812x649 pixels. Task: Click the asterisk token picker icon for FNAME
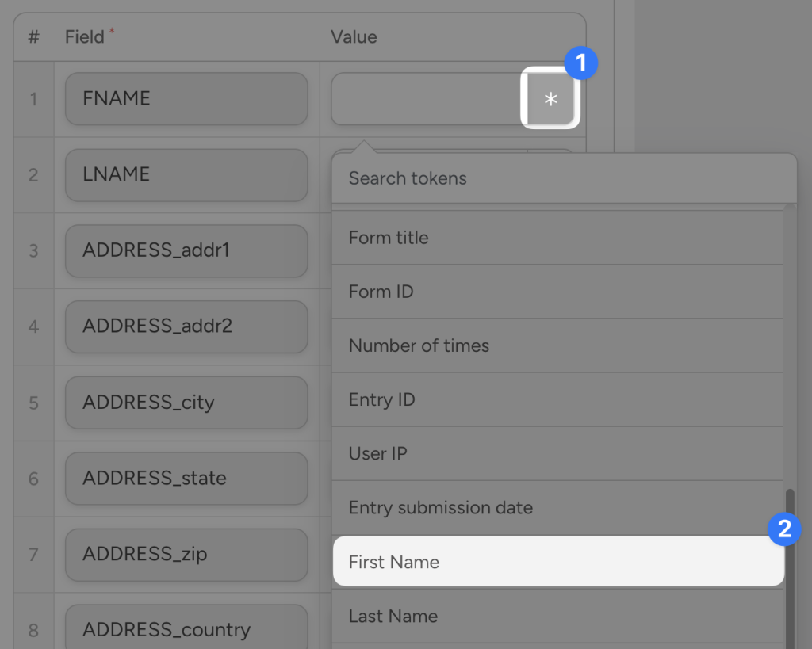[550, 98]
